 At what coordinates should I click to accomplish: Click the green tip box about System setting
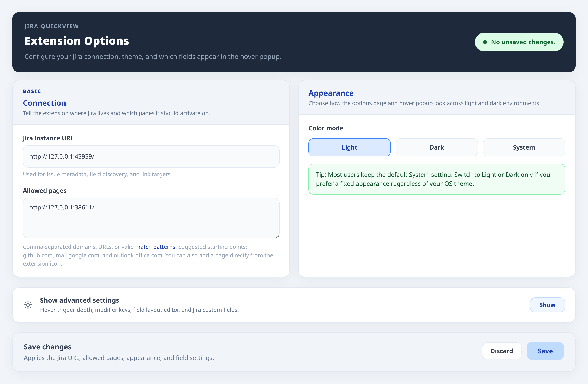pos(436,179)
